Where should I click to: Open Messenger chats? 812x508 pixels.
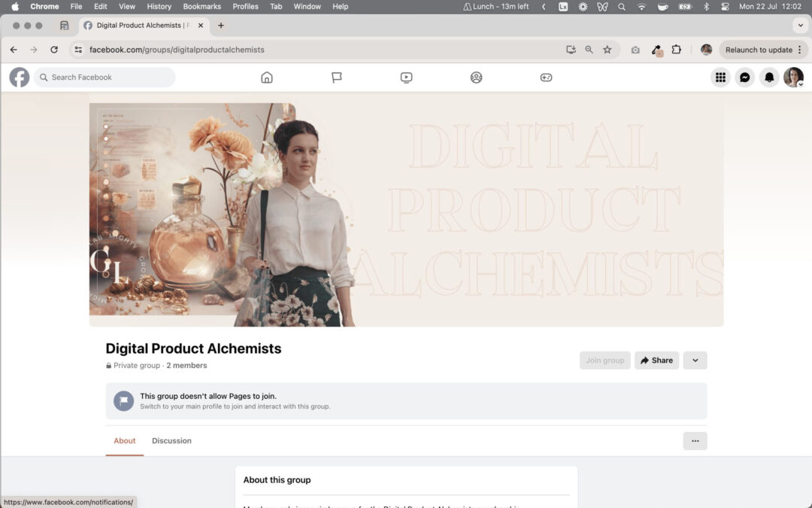coord(744,78)
